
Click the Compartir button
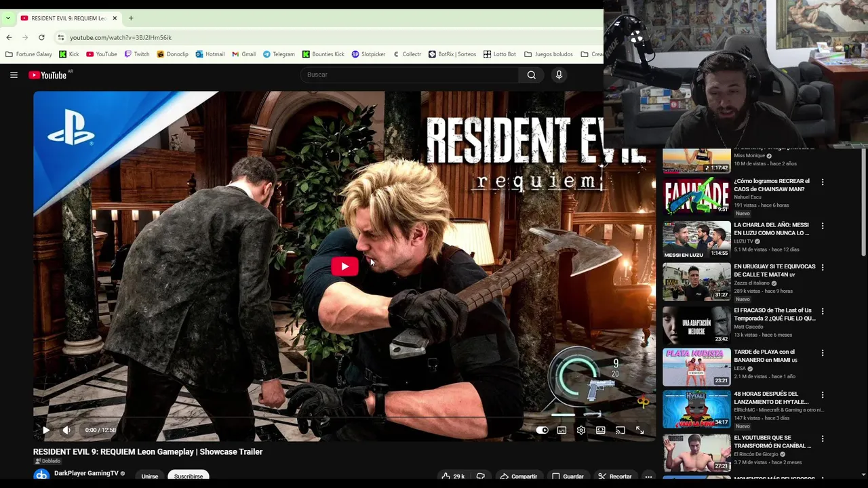(x=519, y=476)
